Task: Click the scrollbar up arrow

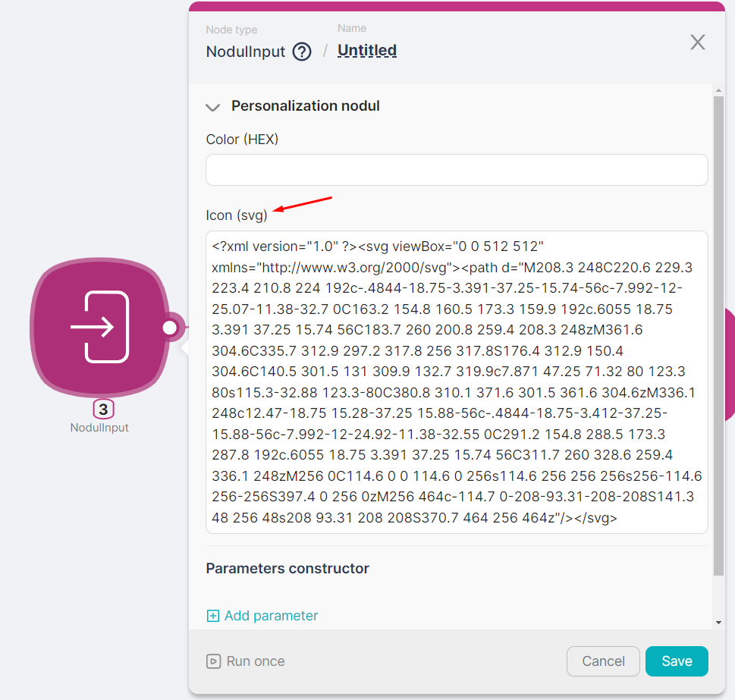Action: pos(718,89)
